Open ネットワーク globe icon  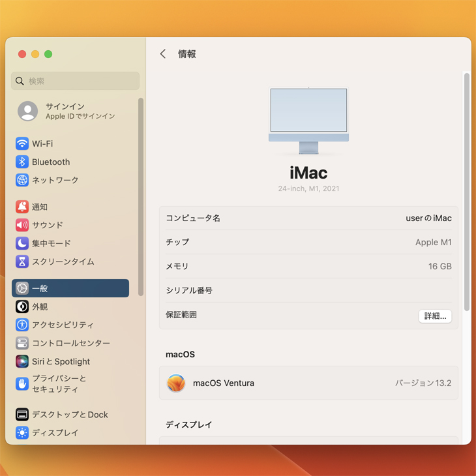[x=22, y=180]
